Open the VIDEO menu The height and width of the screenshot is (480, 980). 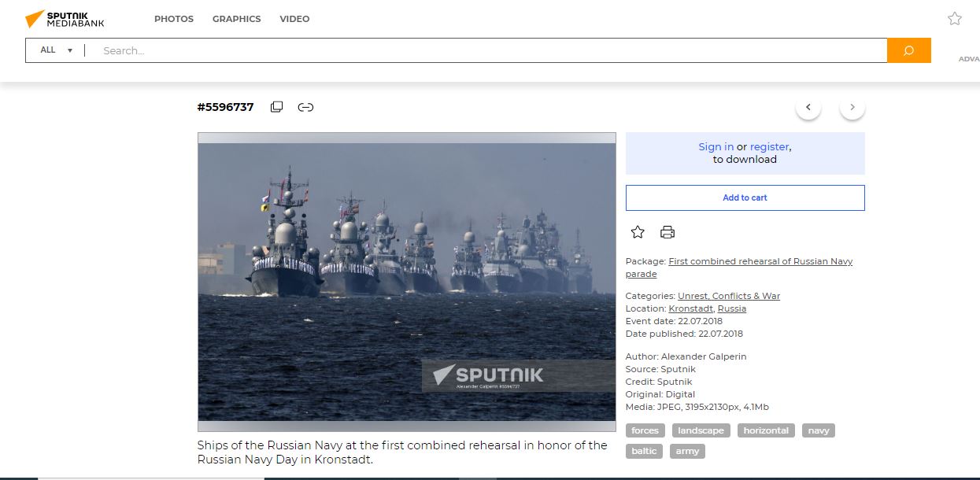tap(294, 19)
